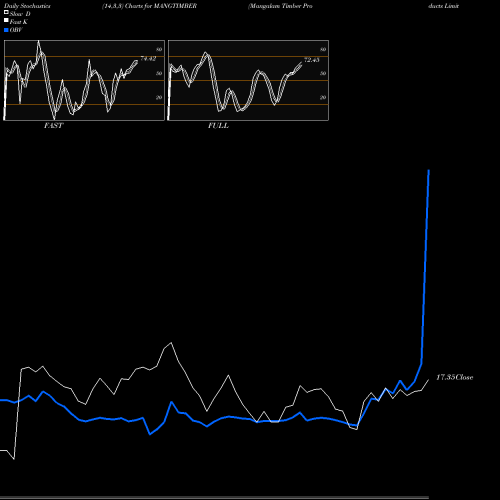Screen dimensions: 500x500
Task: Click the OBV legend label
Action: [16, 30]
